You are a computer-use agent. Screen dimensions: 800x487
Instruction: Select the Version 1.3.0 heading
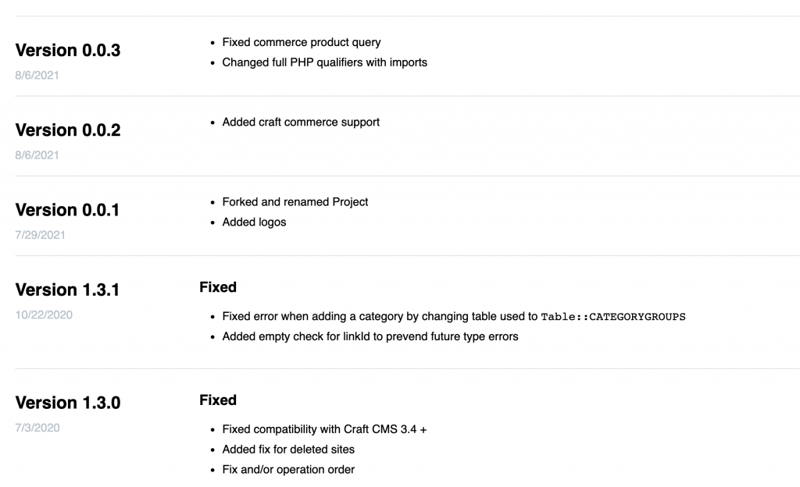68,403
